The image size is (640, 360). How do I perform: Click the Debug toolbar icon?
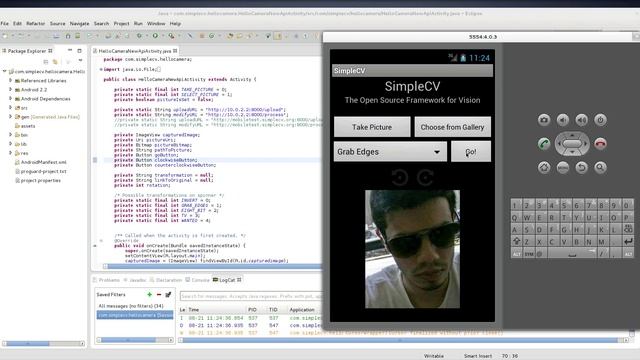139,36
